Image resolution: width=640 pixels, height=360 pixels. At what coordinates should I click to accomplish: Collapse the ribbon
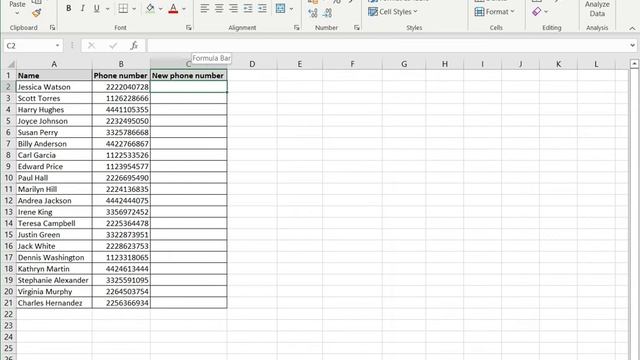pos(632,28)
